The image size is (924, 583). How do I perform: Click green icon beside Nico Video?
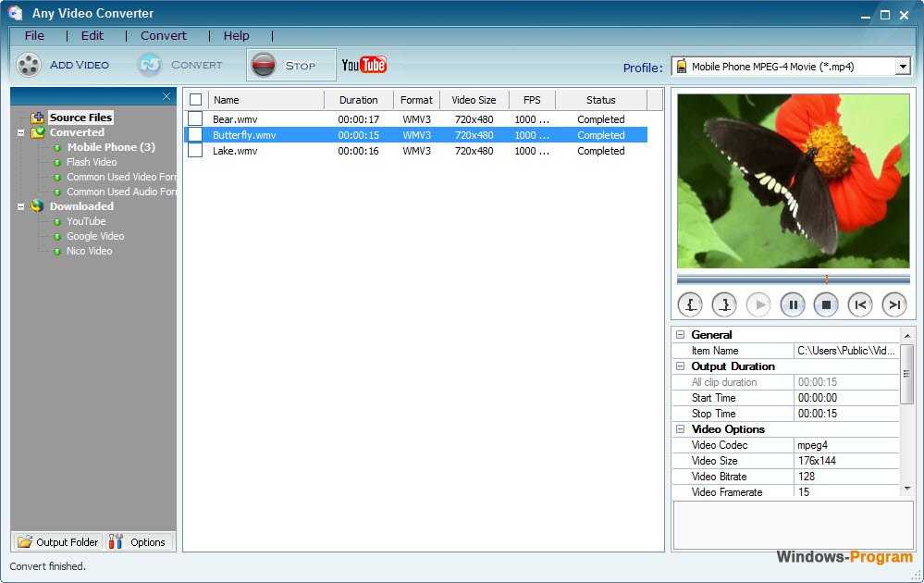click(x=57, y=251)
